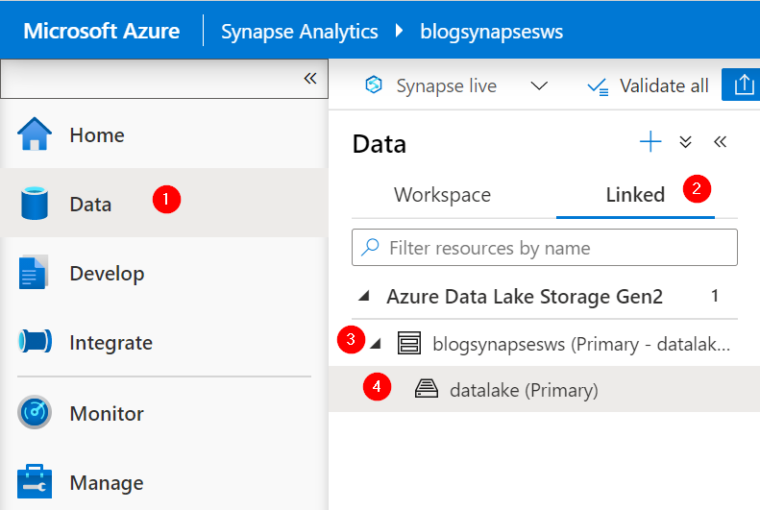Click blogsynapsesws breadcrumb in header
The height and width of the screenshot is (510, 760).
(x=491, y=32)
